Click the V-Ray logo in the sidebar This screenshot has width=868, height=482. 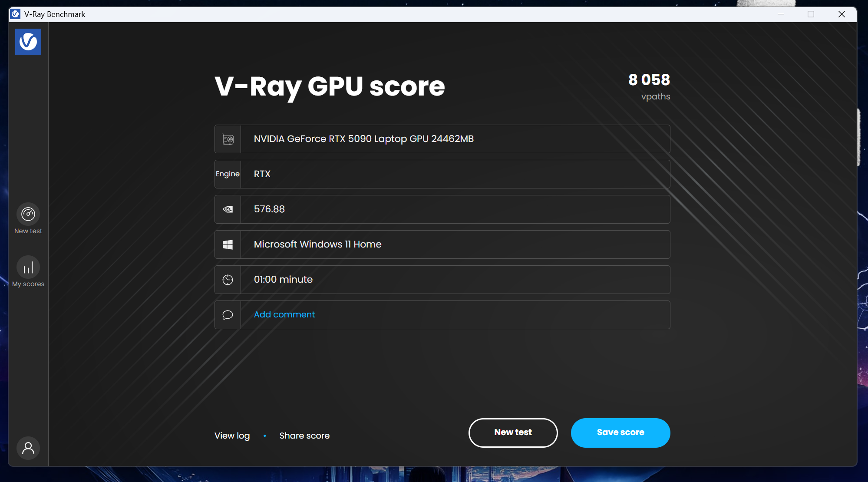(x=28, y=42)
